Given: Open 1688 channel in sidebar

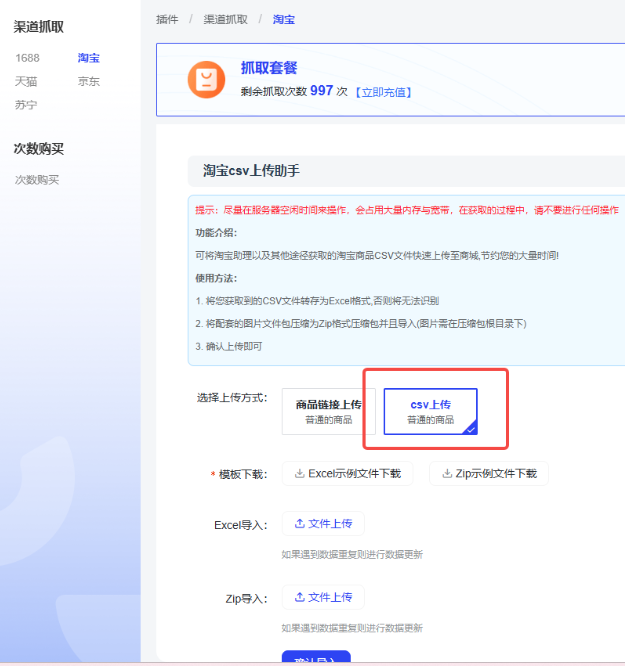Looking at the screenshot, I should click(27, 58).
